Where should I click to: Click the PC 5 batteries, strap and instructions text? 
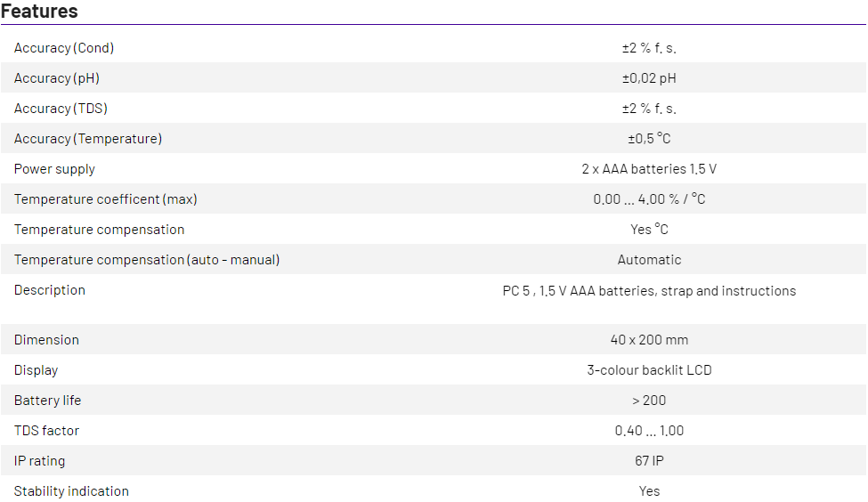coord(649,291)
